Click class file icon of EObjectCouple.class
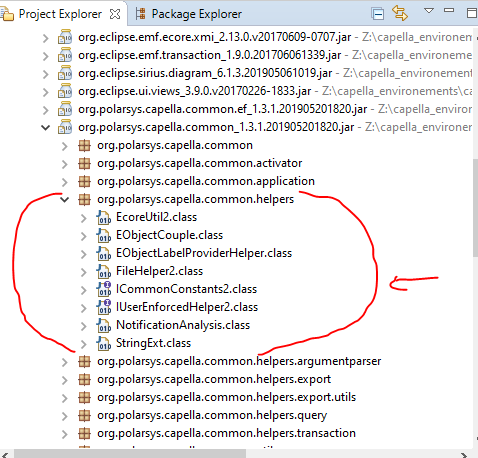 (x=103, y=236)
